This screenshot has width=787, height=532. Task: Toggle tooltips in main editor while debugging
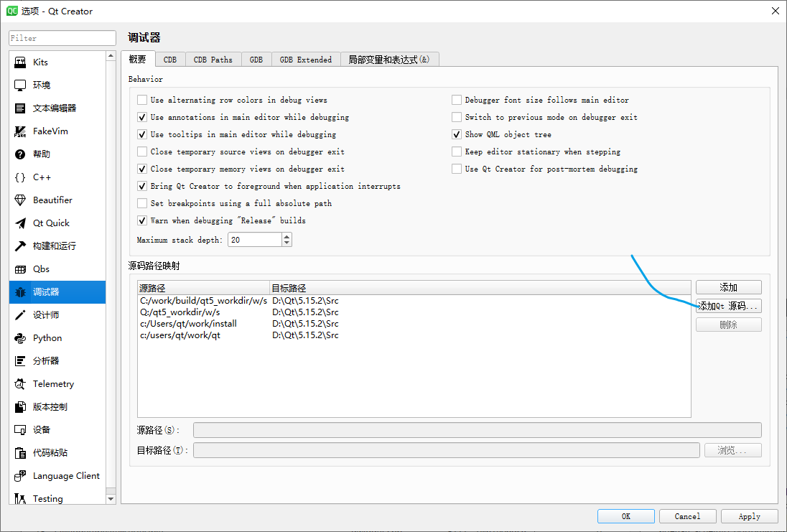point(142,134)
